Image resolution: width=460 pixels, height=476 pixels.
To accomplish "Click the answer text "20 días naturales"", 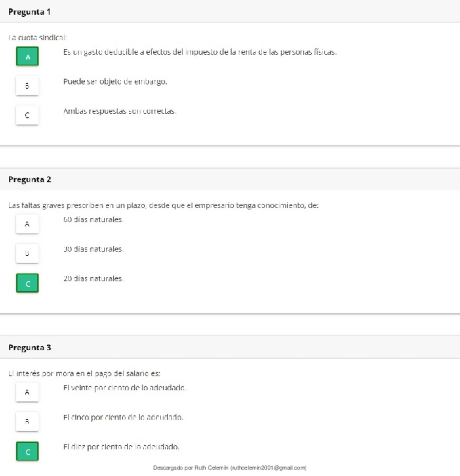I will pyautogui.click(x=94, y=278).
